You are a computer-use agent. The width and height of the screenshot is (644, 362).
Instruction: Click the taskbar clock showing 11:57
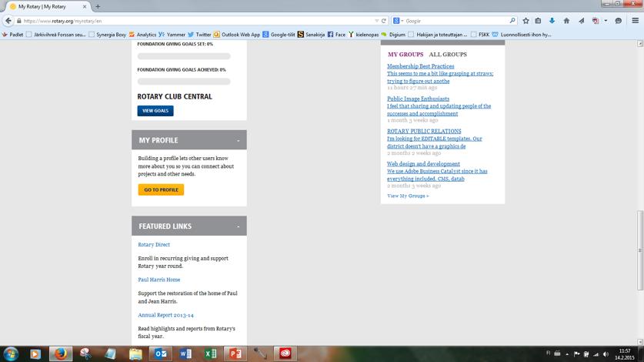click(x=624, y=354)
